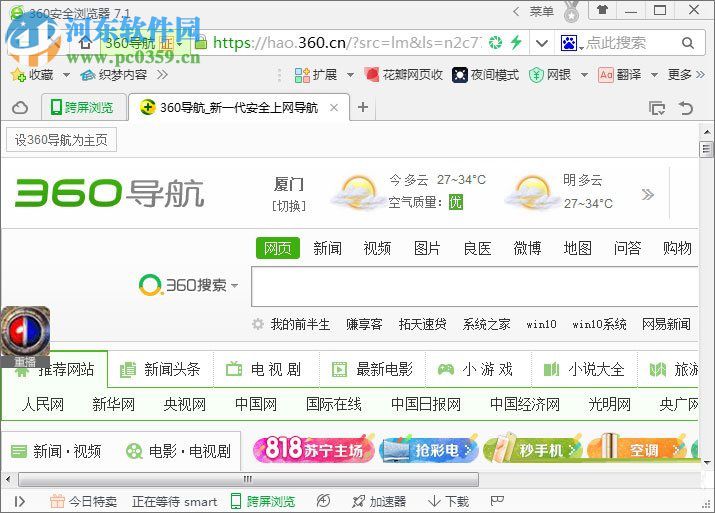Click the tab list icon at right of tab bar
715x513 pixels.
click(657, 108)
